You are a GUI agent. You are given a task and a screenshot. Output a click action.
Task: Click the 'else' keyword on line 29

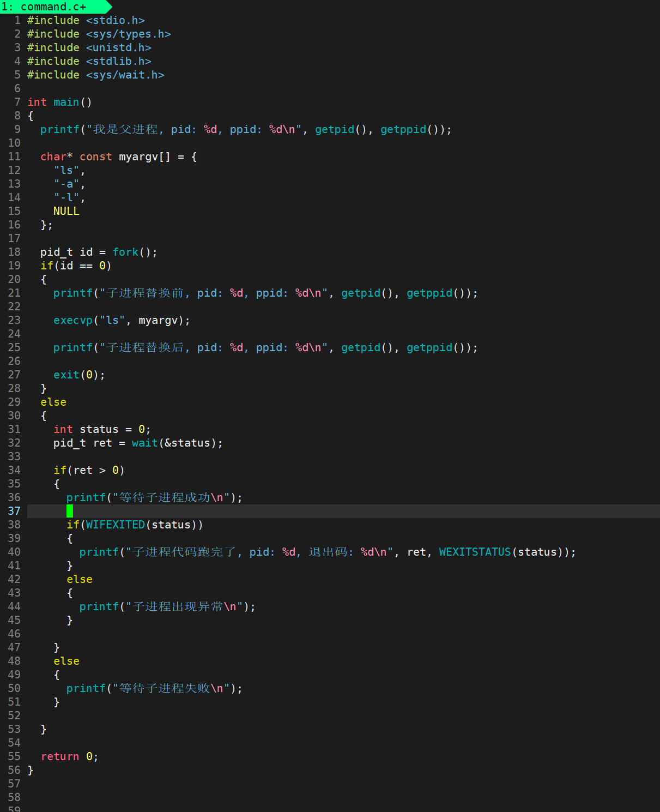(53, 402)
